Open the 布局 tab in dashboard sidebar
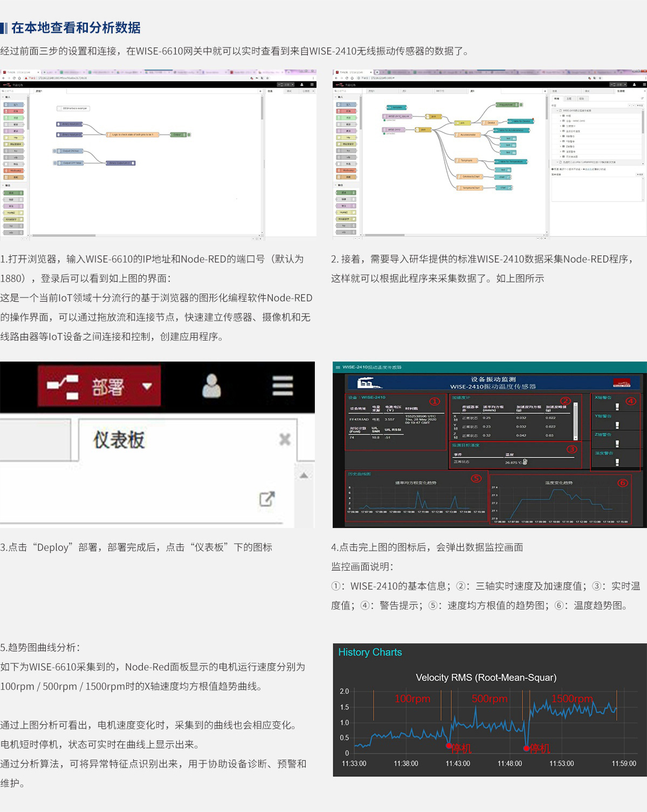The height and width of the screenshot is (812, 647). pyautogui.click(x=557, y=99)
